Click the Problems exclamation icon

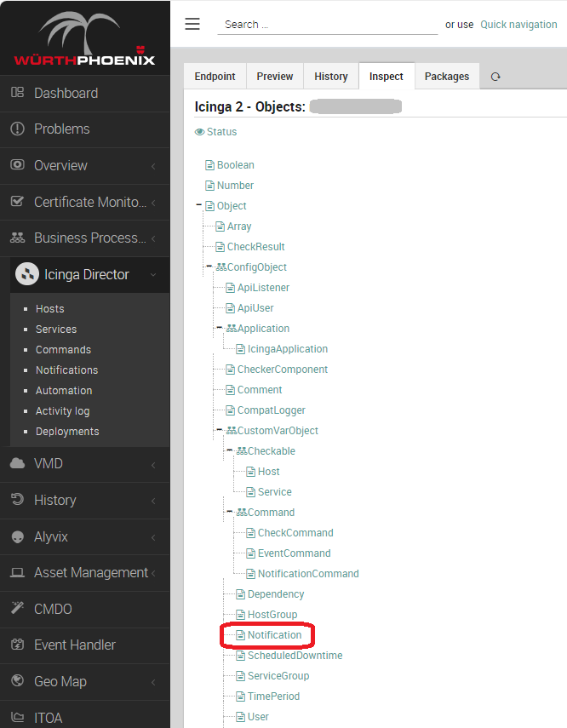pyautogui.click(x=17, y=129)
